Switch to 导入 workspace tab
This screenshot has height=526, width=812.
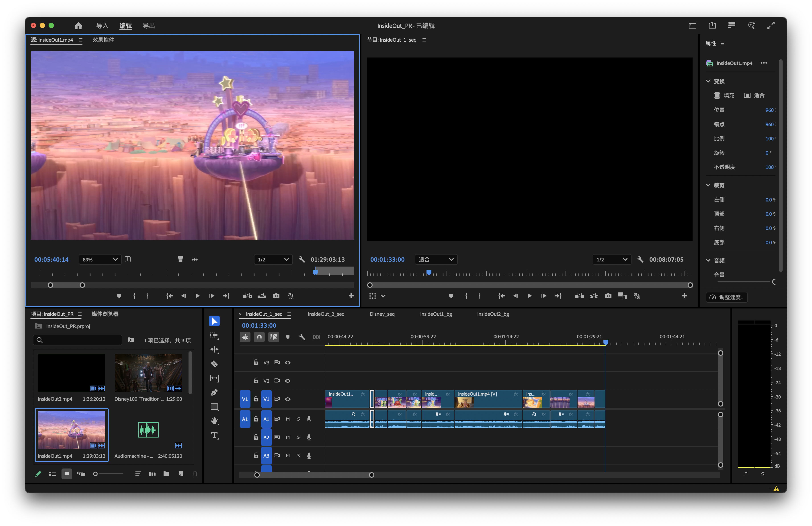tap(102, 26)
